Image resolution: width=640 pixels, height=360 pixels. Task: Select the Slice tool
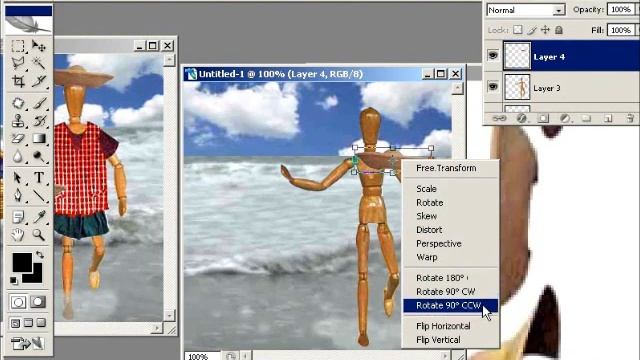click(39, 81)
